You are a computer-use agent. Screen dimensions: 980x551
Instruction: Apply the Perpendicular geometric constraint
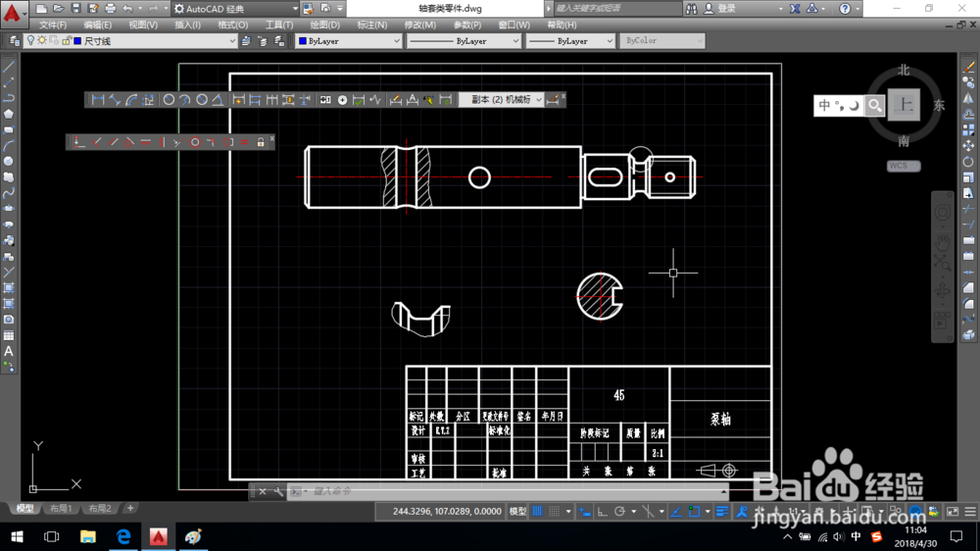tap(96, 142)
